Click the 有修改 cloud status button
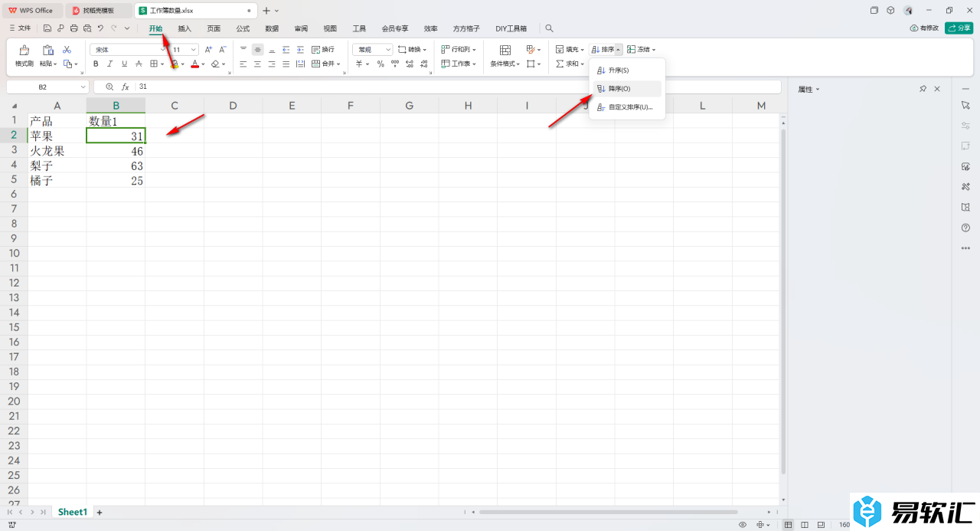Viewport: 980px width, 531px height. 924,28
